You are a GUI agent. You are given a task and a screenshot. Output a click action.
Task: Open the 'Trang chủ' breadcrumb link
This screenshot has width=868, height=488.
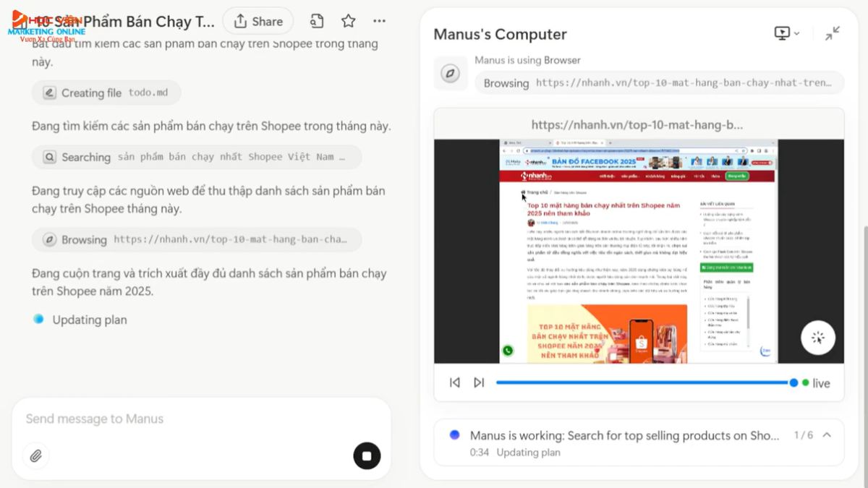click(536, 192)
